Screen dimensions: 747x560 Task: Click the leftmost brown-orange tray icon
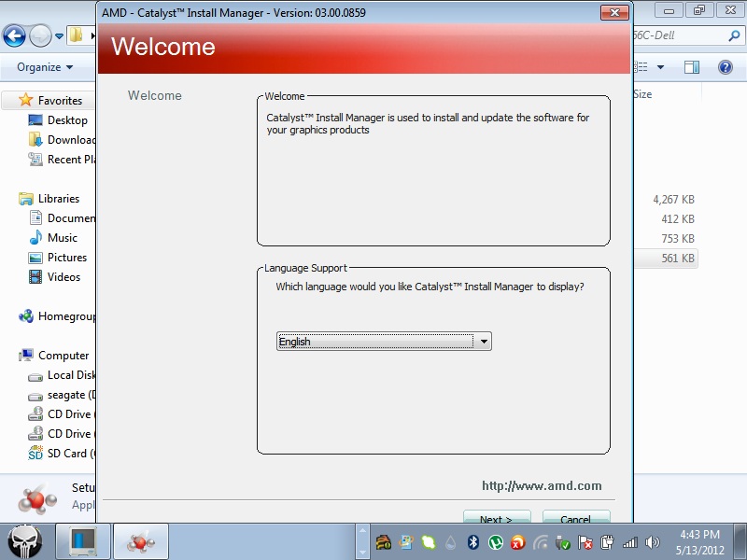click(x=384, y=542)
